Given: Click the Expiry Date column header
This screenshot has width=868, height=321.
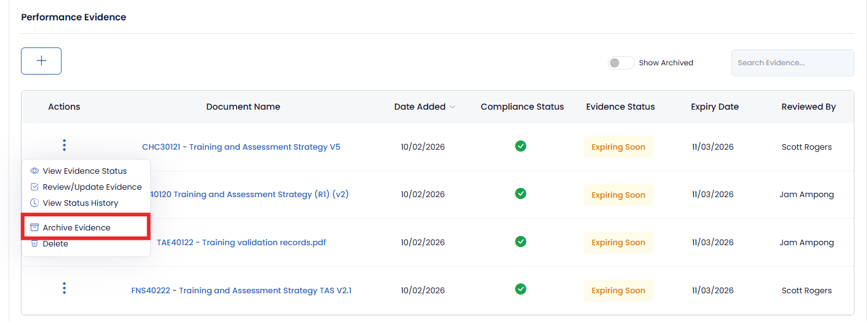Looking at the screenshot, I should click(714, 107).
